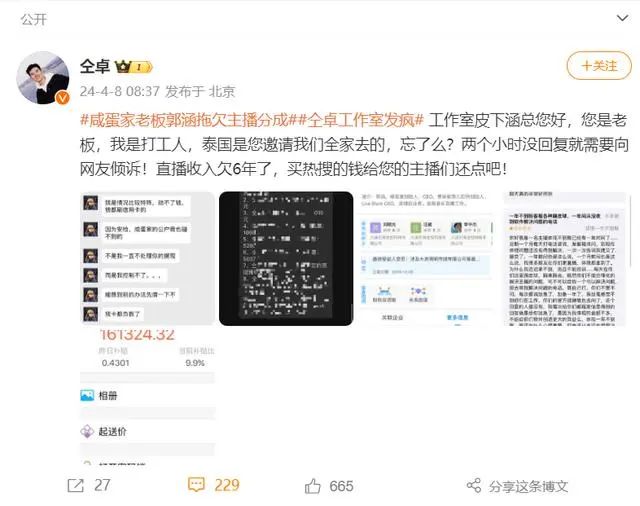640x506 pixels.
Task: Open the chevron dropdown at top right
Action: pyautogui.click(x=622, y=18)
